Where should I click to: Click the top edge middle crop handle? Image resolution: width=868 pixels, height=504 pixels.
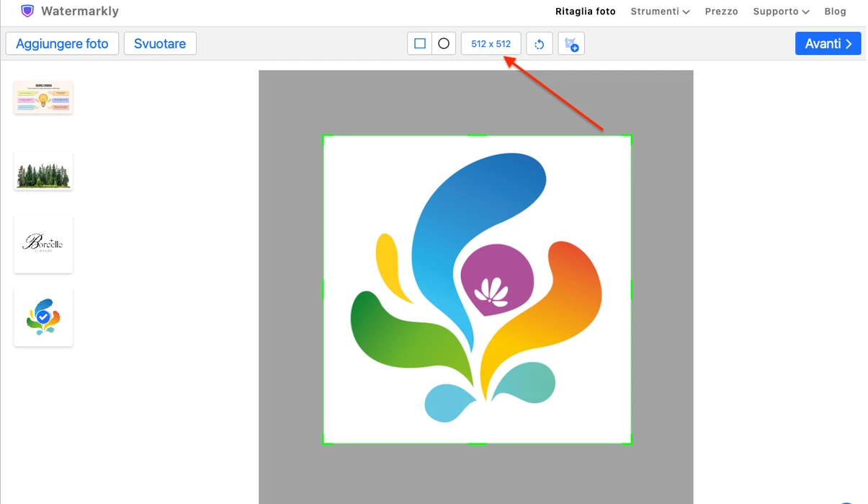(x=478, y=135)
